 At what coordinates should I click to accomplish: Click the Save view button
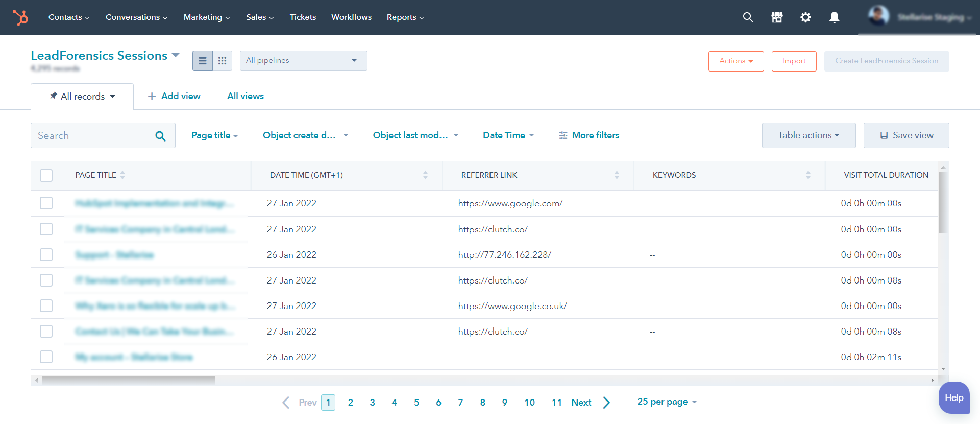pos(906,135)
